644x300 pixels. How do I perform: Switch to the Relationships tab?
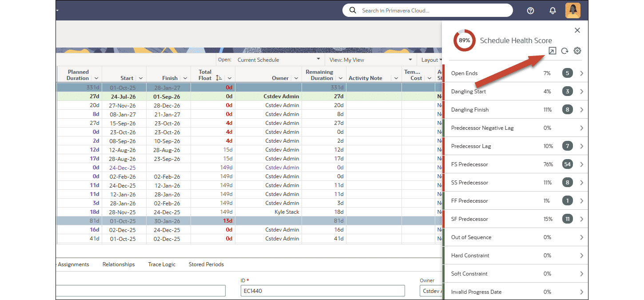pos(119,264)
